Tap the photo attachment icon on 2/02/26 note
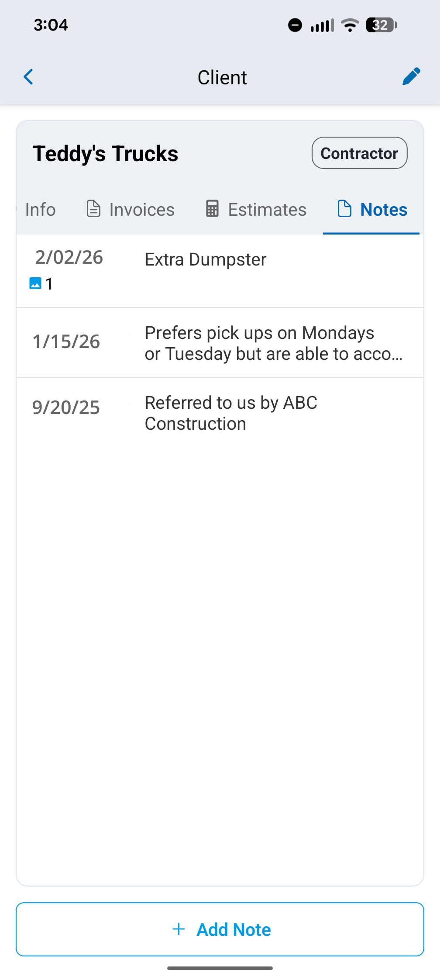The height and width of the screenshot is (980, 440). point(35,283)
